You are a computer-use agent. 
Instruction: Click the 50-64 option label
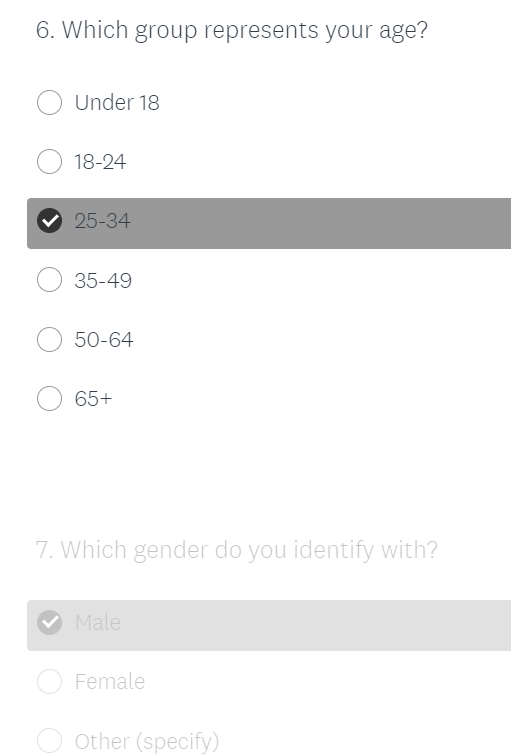click(104, 340)
